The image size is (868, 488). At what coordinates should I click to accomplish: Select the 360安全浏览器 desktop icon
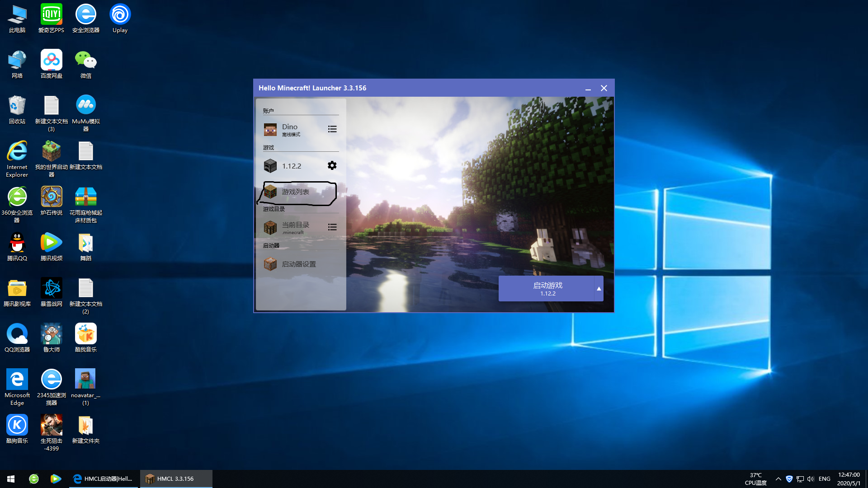click(17, 205)
